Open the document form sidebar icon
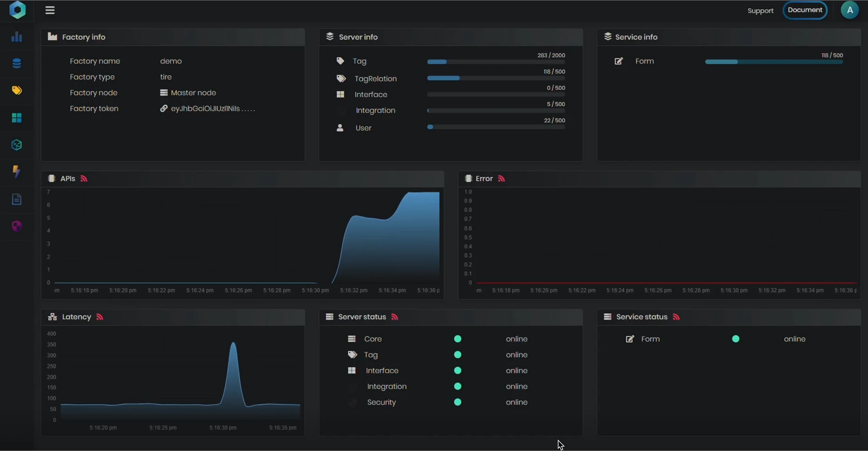The width and height of the screenshot is (868, 451). [16, 199]
